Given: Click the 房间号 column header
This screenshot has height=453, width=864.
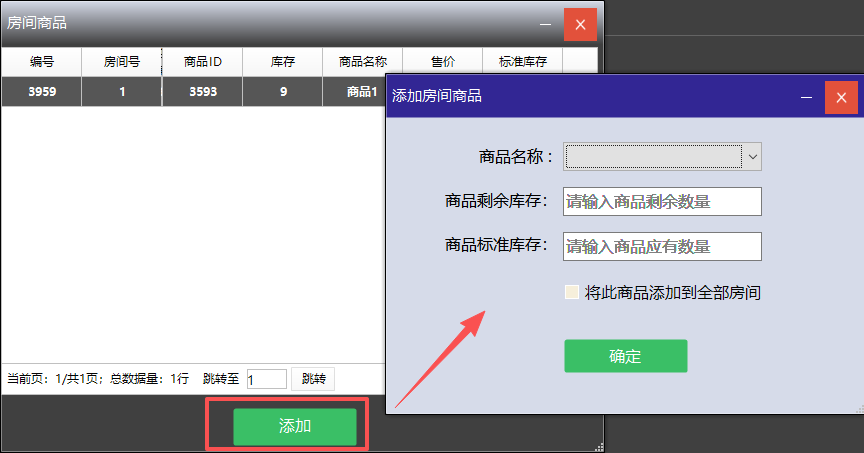Looking at the screenshot, I should point(121,62).
